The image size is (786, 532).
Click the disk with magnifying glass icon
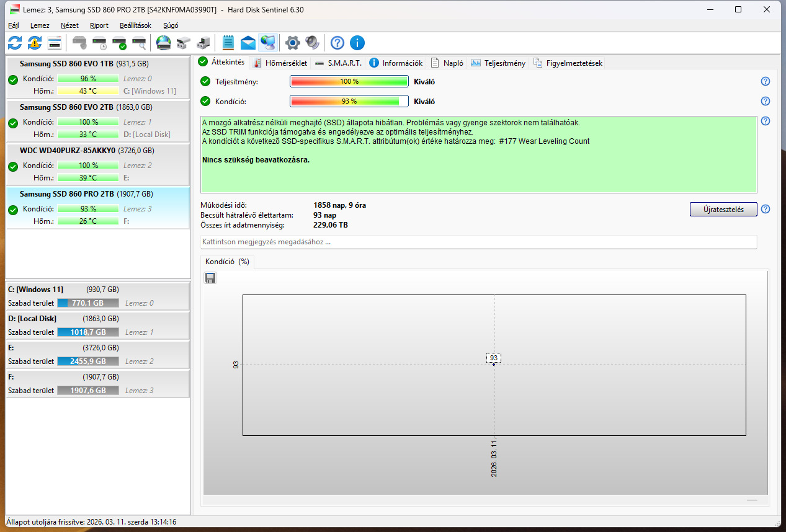pyautogui.click(x=139, y=43)
